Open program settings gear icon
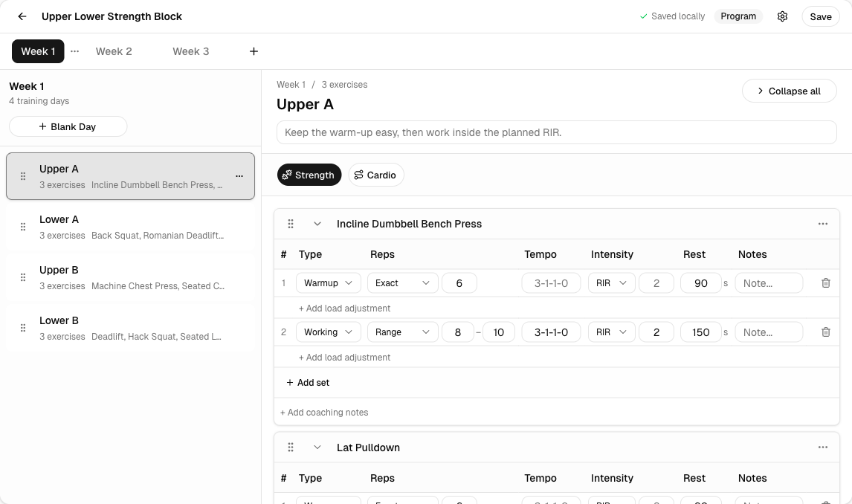Viewport: 852px width, 504px height. coord(782,16)
